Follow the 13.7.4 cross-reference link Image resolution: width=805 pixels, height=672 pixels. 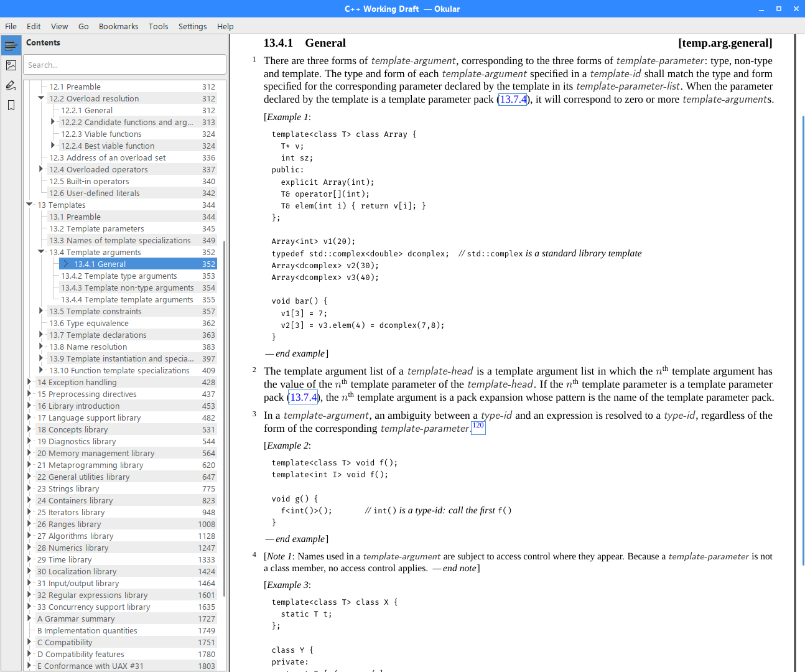point(513,99)
